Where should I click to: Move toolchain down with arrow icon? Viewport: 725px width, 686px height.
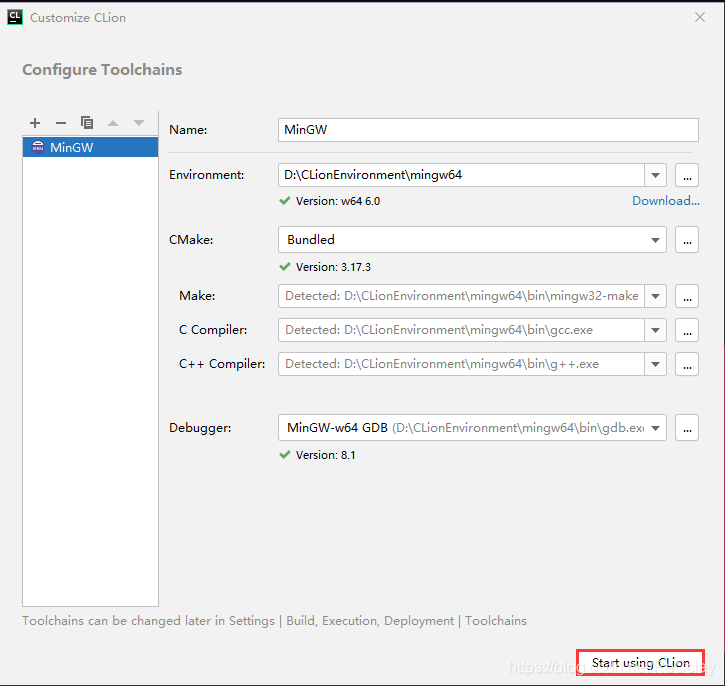point(139,123)
